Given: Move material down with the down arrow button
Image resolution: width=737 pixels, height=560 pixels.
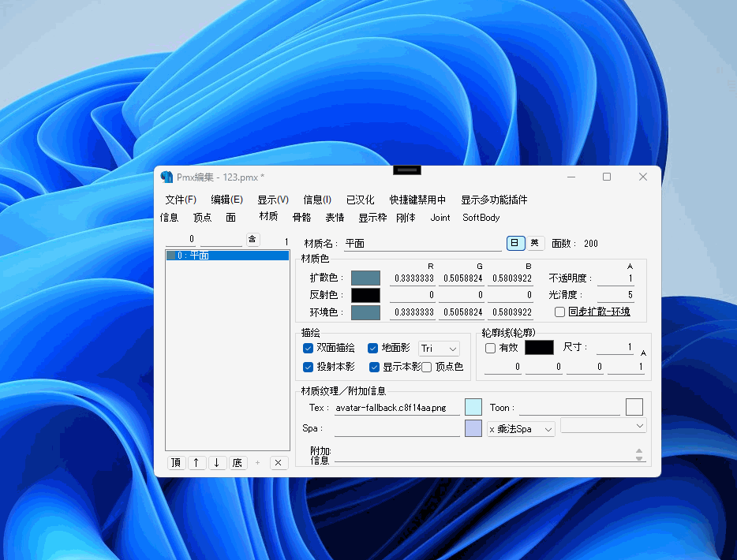Looking at the screenshot, I should click(x=217, y=463).
